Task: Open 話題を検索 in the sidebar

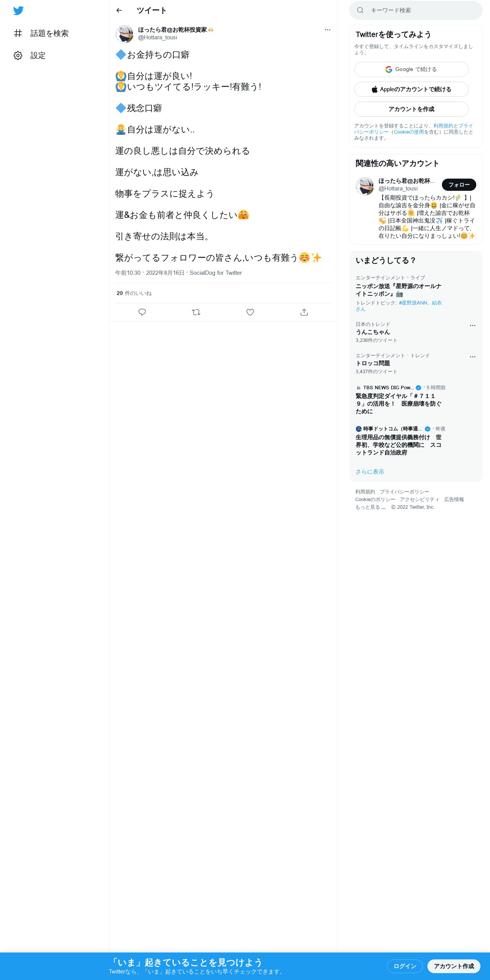Action: (x=41, y=33)
